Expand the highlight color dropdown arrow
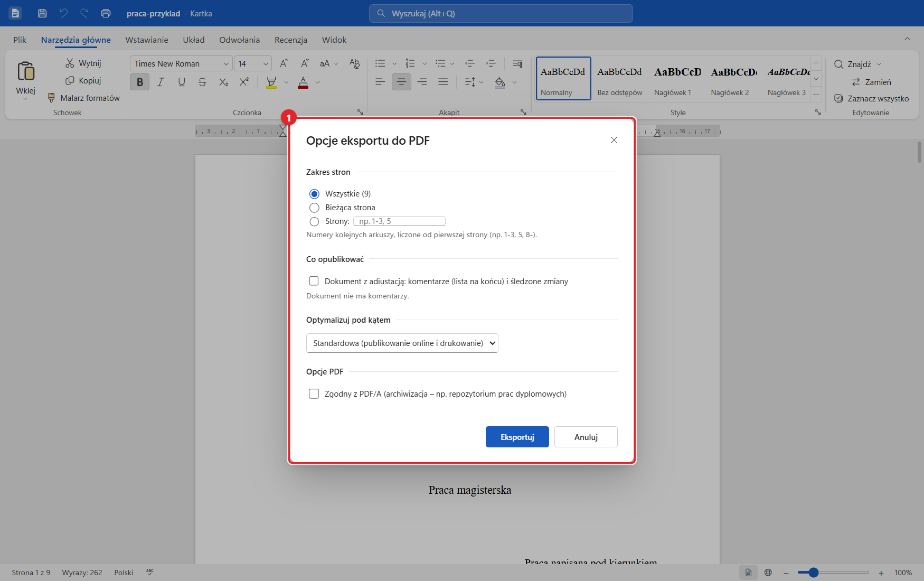924x581 pixels. [x=286, y=82]
